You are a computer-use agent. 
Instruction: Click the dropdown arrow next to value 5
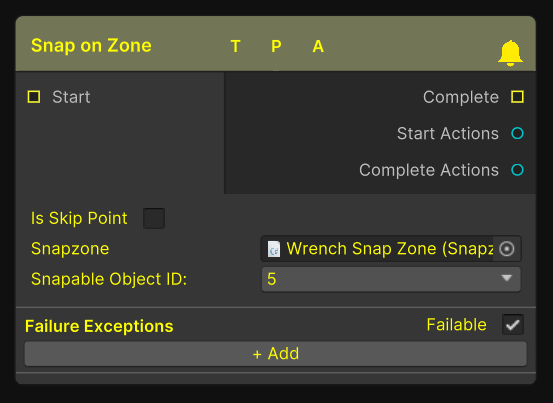pos(507,278)
